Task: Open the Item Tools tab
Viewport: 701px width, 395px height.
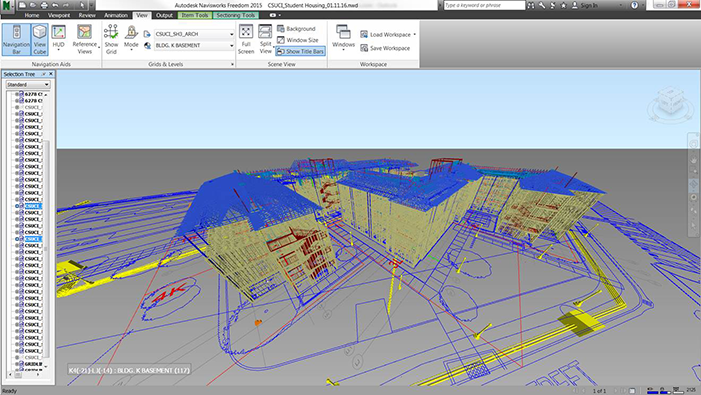Action: click(x=195, y=15)
